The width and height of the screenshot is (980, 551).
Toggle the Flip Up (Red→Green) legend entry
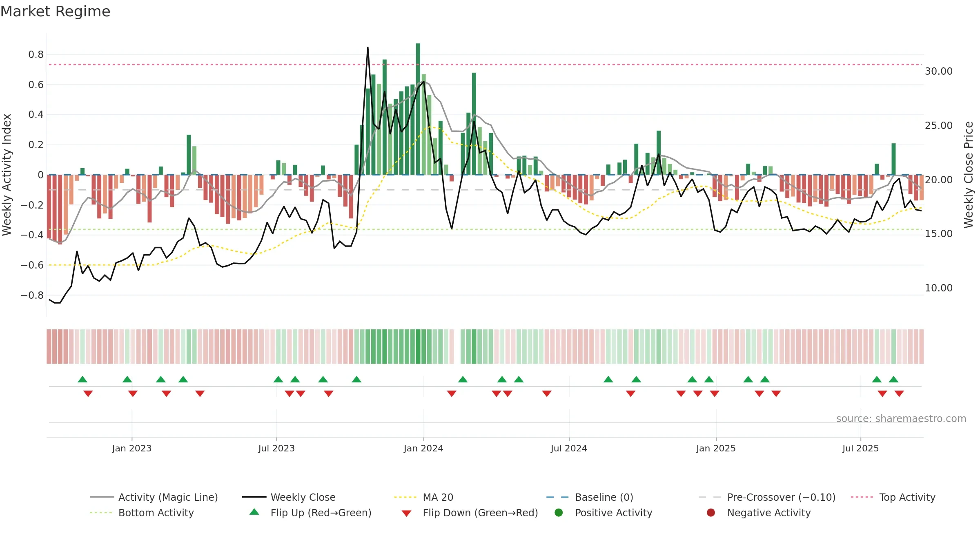tap(310, 513)
